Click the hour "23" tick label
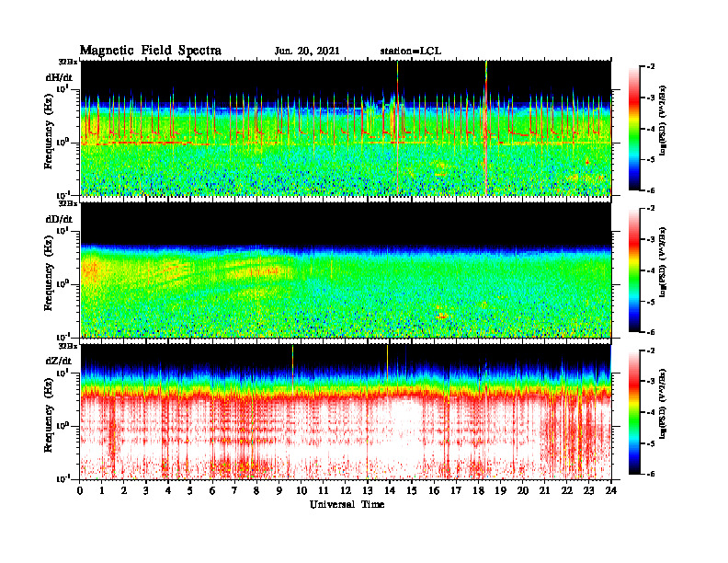Image resolution: width=728 pixels, height=563 pixels. coord(589,491)
